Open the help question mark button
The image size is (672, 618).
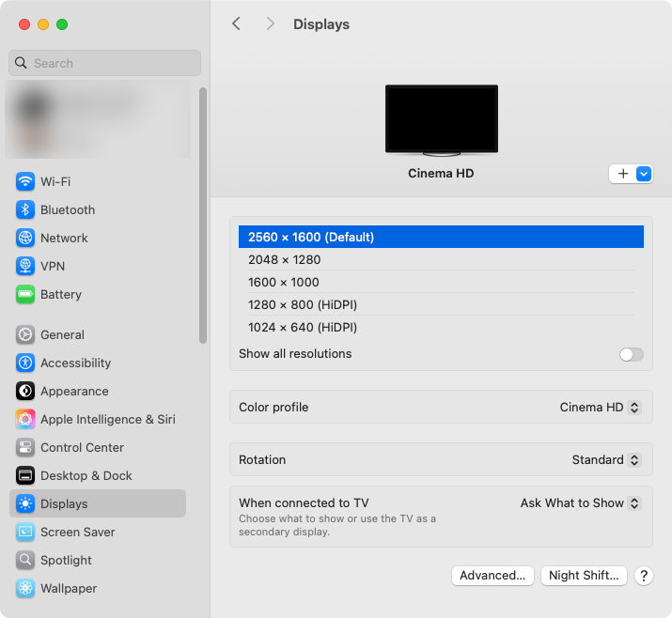tap(644, 576)
